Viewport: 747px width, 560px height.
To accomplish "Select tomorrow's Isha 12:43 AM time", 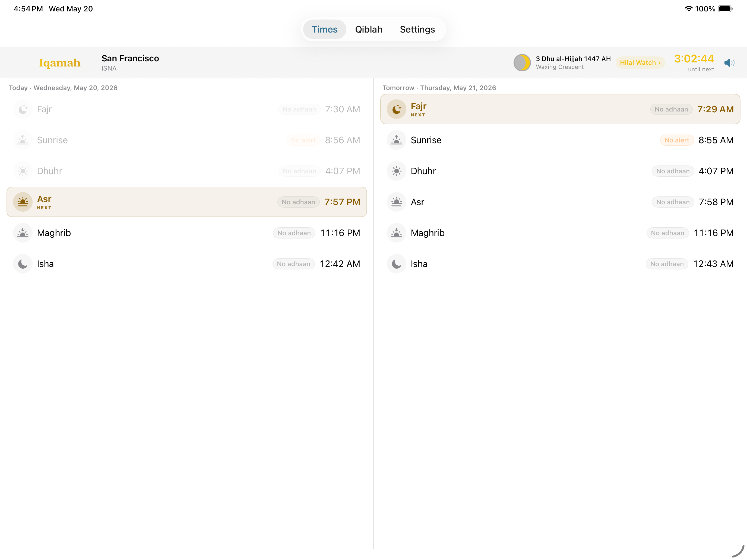I will point(714,264).
